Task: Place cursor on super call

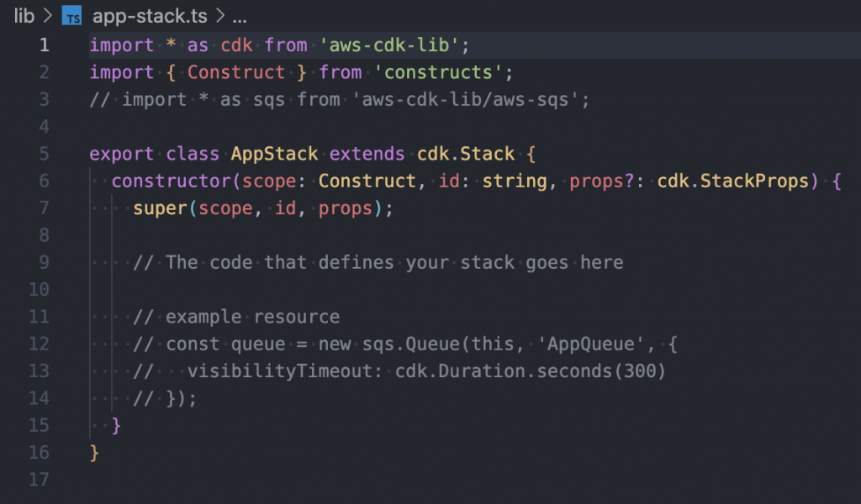Action: pyautogui.click(x=161, y=207)
